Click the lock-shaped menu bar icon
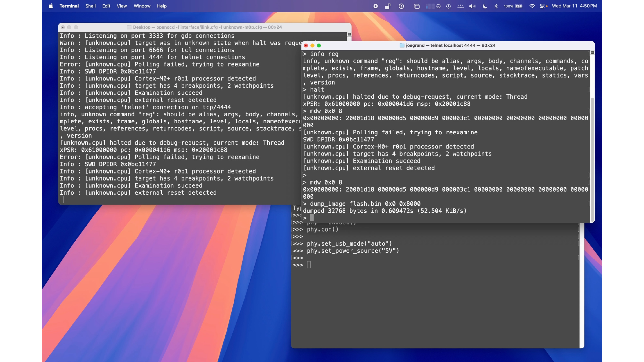The image size is (644, 362). pos(388,6)
